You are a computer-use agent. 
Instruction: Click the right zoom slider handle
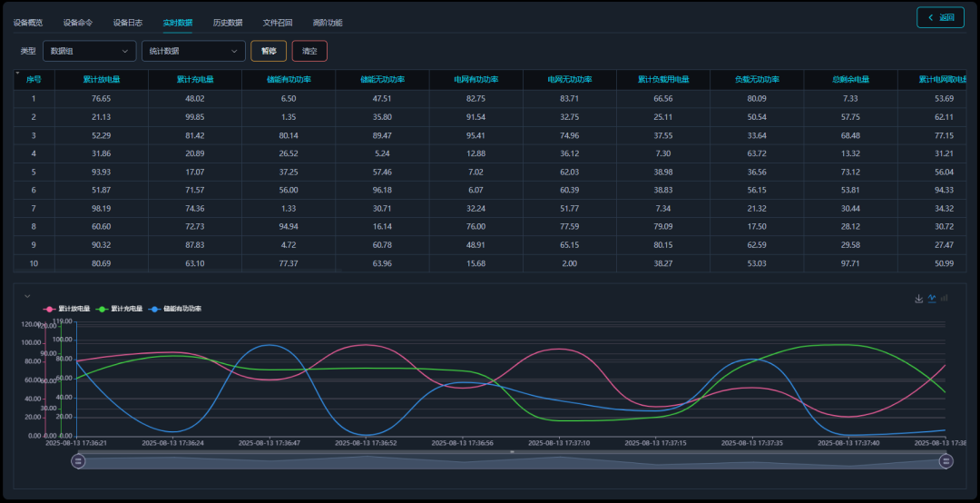[946, 461]
